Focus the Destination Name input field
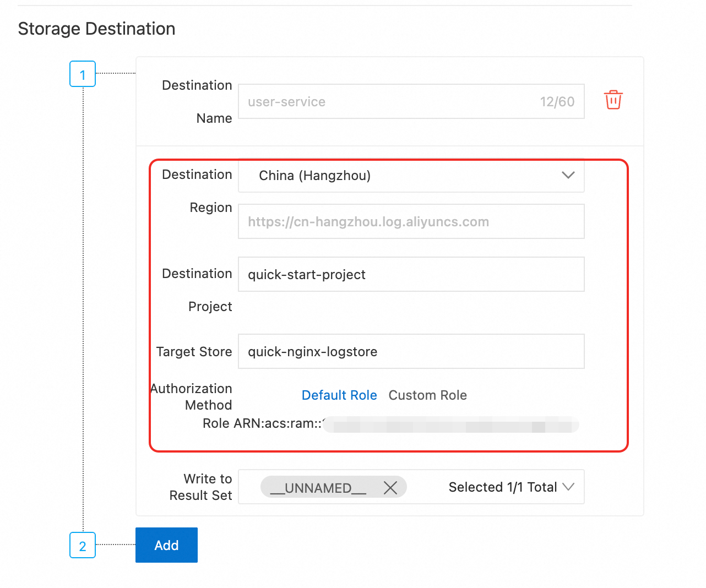This screenshot has height=588, width=706. pos(411,101)
